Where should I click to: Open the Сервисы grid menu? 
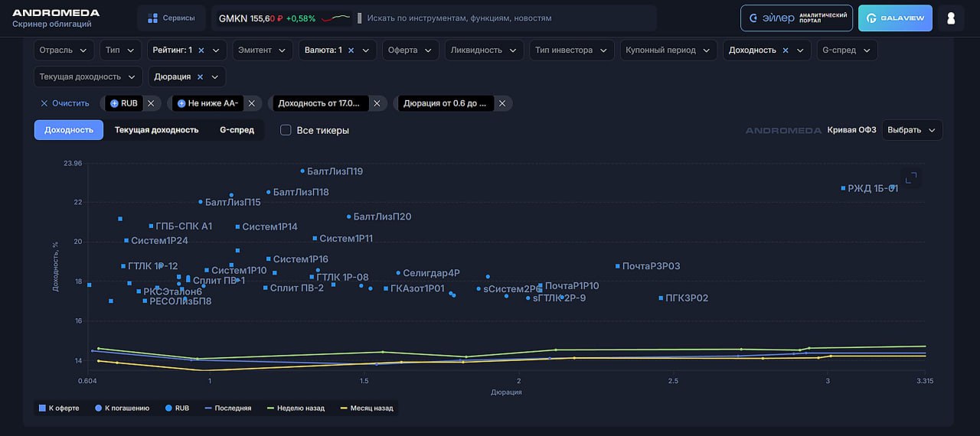tap(171, 18)
